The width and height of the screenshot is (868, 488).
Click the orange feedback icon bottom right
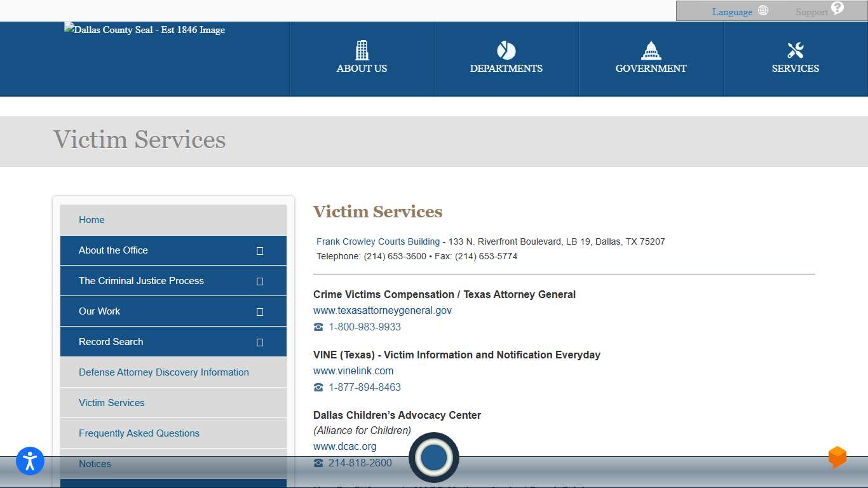(837, 456)
